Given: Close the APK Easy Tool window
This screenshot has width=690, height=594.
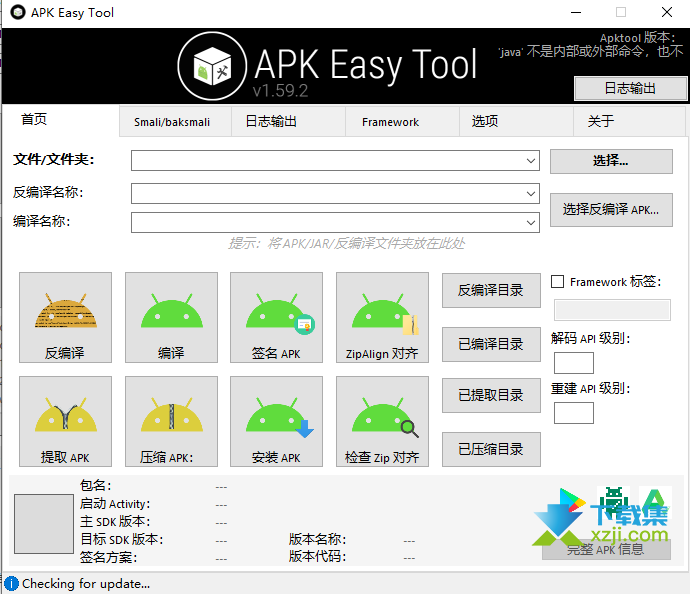Looking at the screenshot, I should tap(667, 12).
